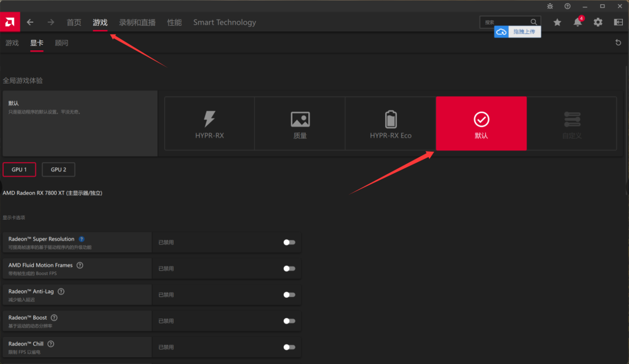
Task: Click the 显示卡选项 label
Action: [14, 218]
